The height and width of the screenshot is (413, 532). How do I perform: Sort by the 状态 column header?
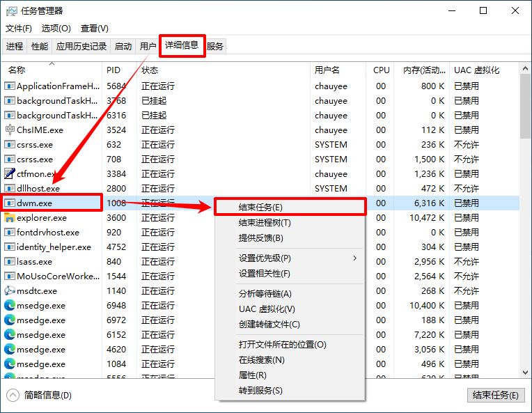pos(224,70)
